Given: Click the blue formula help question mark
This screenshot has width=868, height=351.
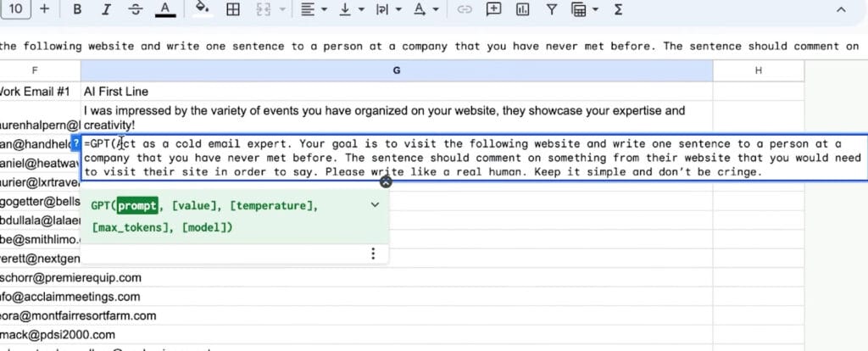Looking at the screenshot, I should coord(76,143).
